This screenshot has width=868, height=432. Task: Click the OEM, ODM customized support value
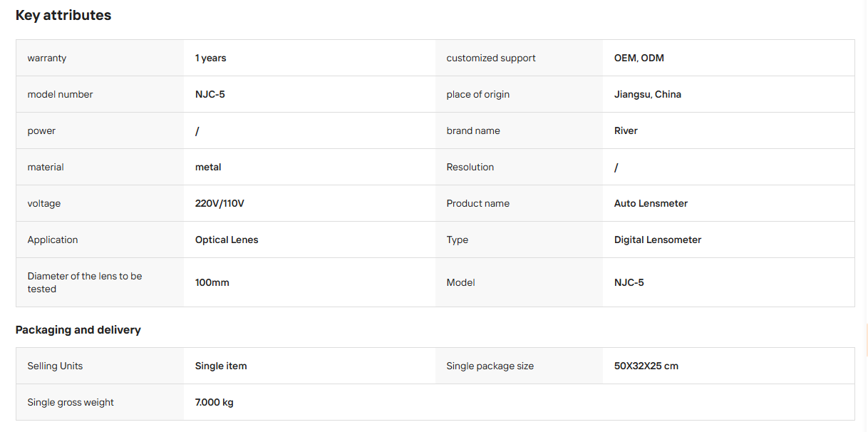[639, 58]
